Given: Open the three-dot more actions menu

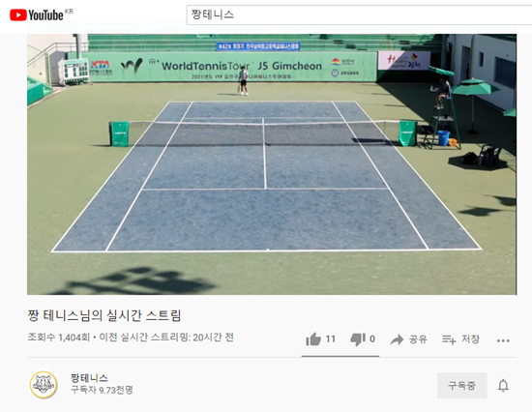Looking at the screenshot, I should [x=503, y=340].
